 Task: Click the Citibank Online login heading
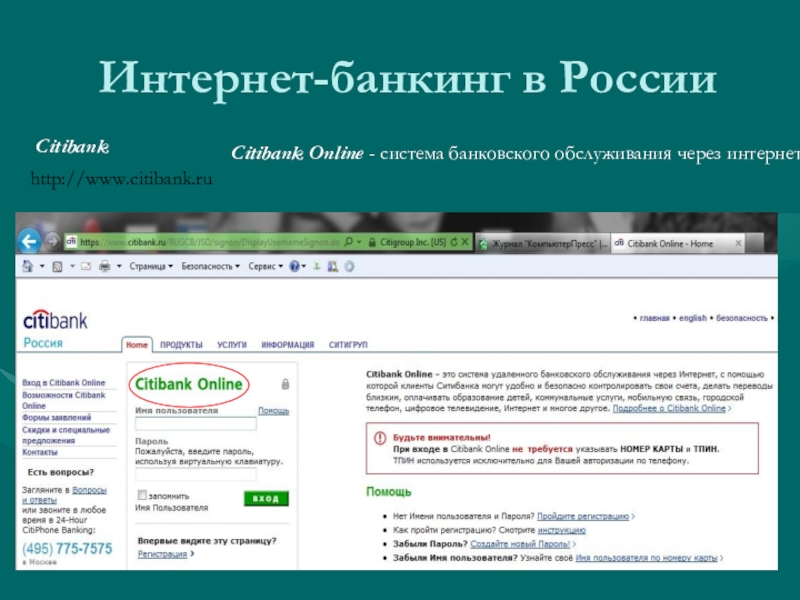pos(188,384)
